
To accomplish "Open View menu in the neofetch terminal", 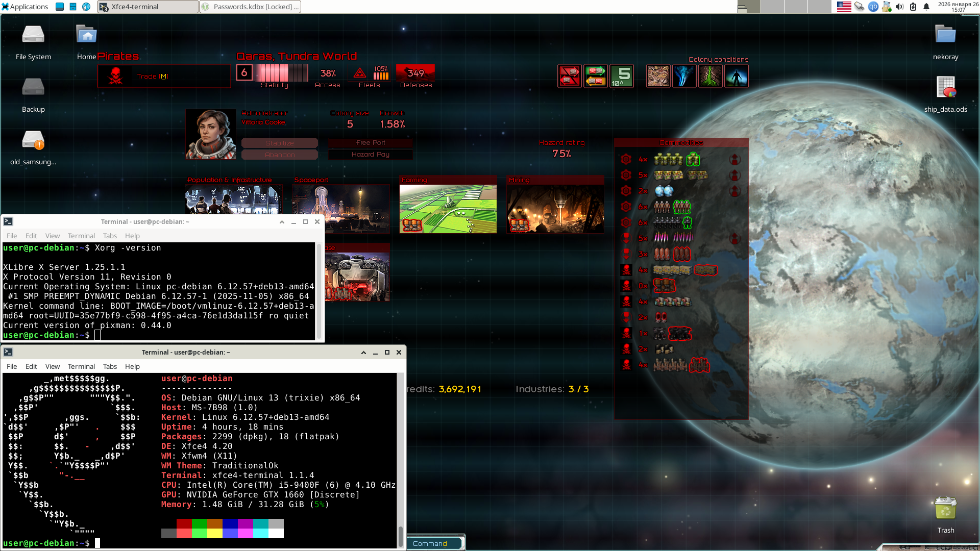I will coord(53,366).
